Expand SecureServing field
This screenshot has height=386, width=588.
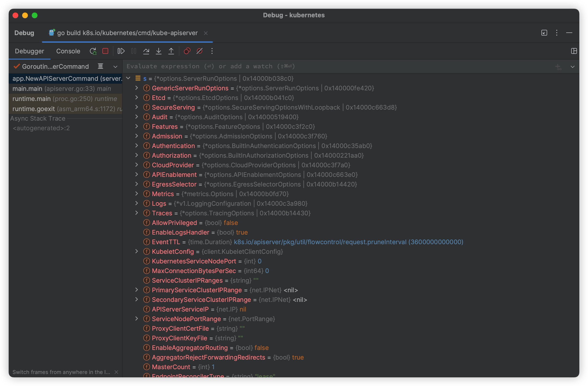(x=136, y=107)
